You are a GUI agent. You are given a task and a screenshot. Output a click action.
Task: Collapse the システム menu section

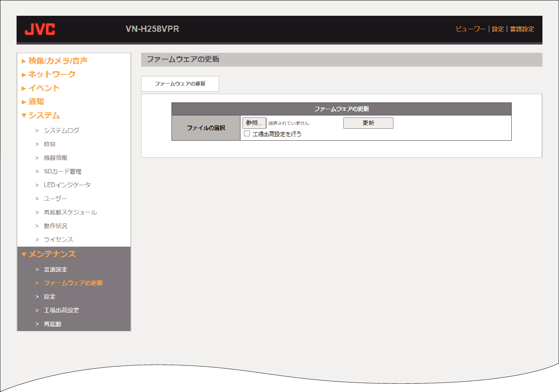(x=44, y=115)
